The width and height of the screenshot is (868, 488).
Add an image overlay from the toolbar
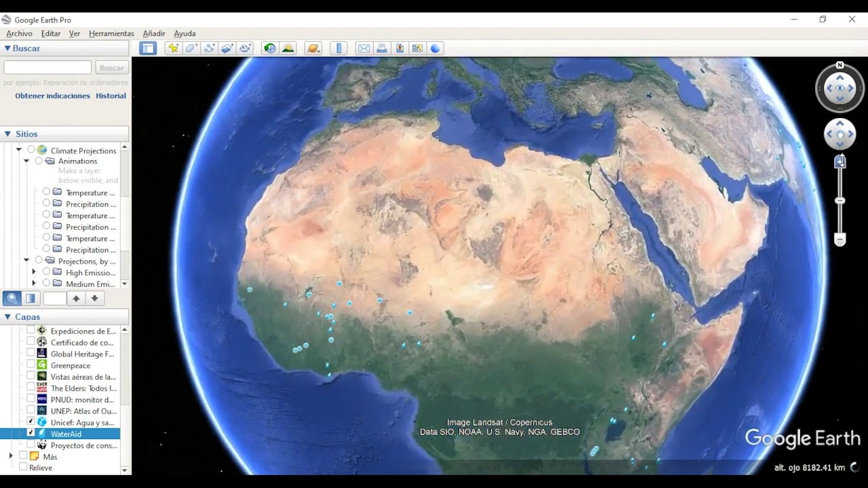[227, 48]
